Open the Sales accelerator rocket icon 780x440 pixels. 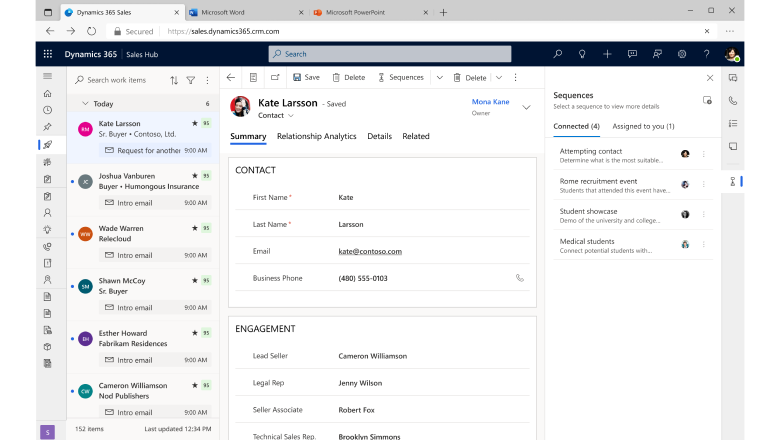(x=48, y=145)
